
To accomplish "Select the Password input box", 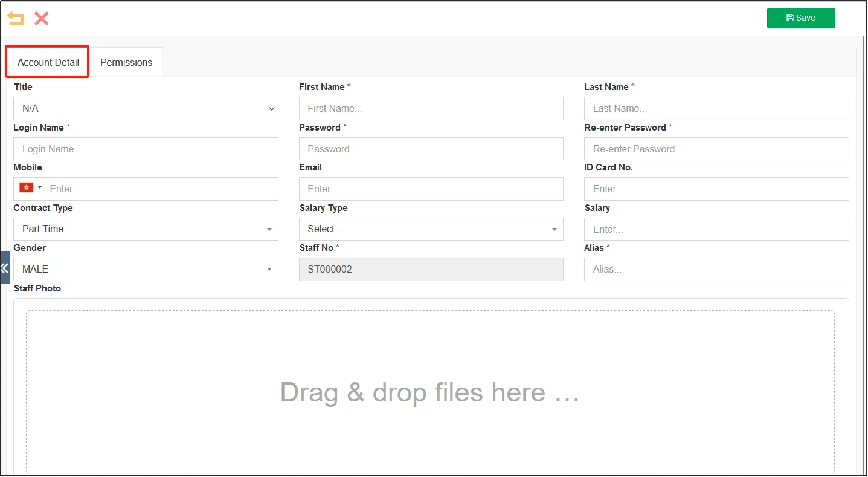I will [x=431, y=149].
